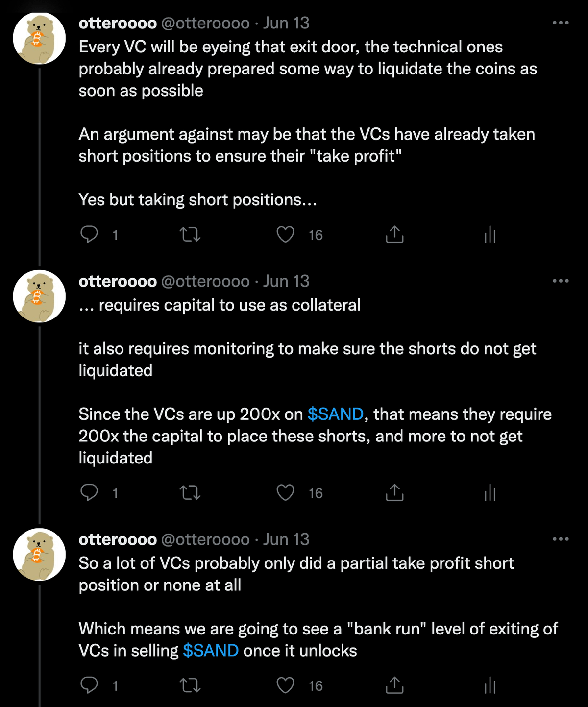Image resolution: width=588 pixels, height=707 pixels.
Task: Like the bank run tweet
Action: pyautogui.click(x=286, y=685)
